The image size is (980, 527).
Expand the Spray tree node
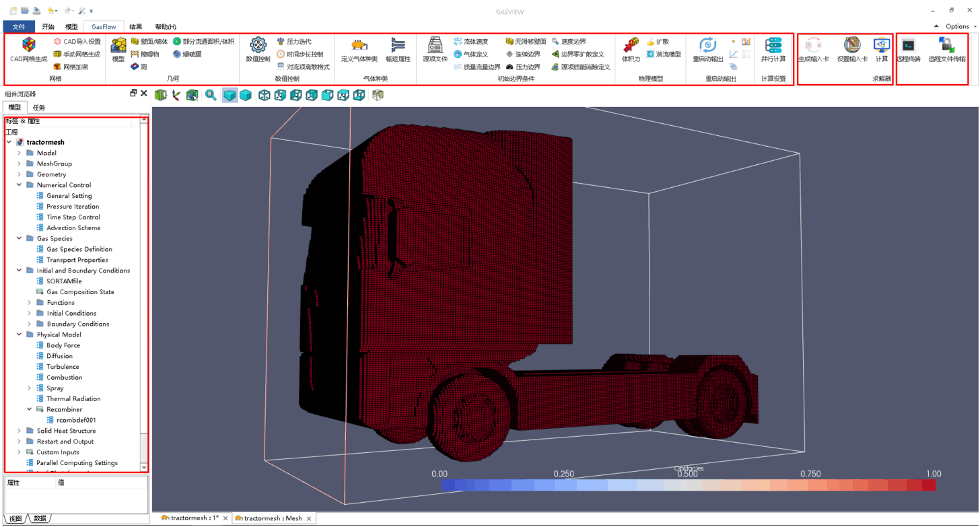[x=29, y=388]
